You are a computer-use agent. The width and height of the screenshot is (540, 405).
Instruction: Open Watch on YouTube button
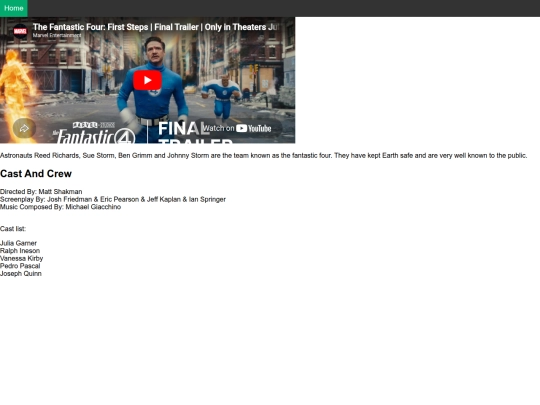tap(238, 128)
